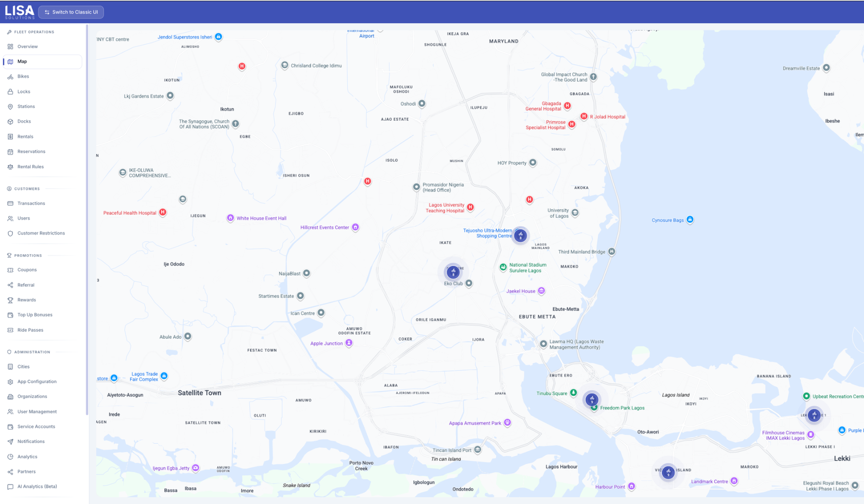The height and width of the screenshot is (504, 864).
Task: Click the Lagos University Teaching Hospital label
Action: 445,208
